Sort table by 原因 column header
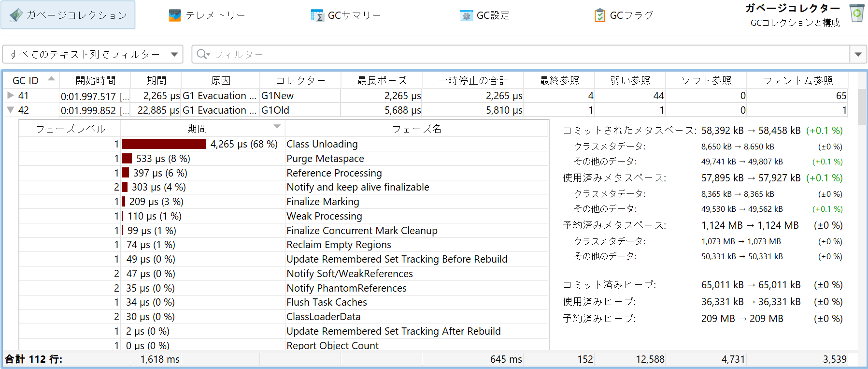The image size is (868, 369). point(221,80)
